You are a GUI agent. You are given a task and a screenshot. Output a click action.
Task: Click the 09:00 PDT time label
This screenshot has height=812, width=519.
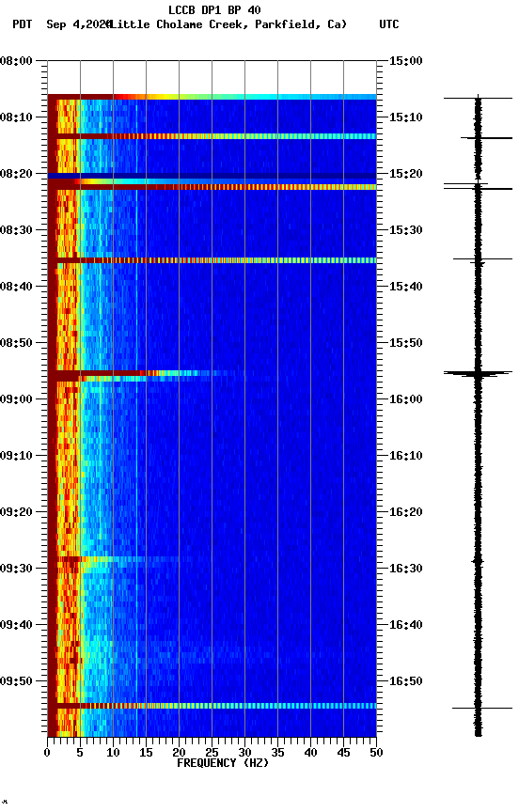(16, 399)
